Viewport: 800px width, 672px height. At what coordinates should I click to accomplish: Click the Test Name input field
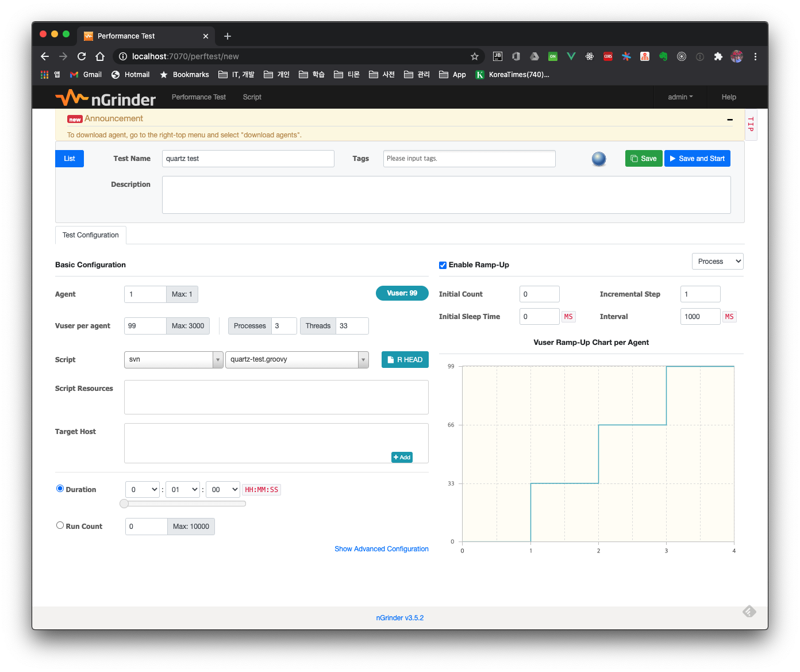[248, 159]
